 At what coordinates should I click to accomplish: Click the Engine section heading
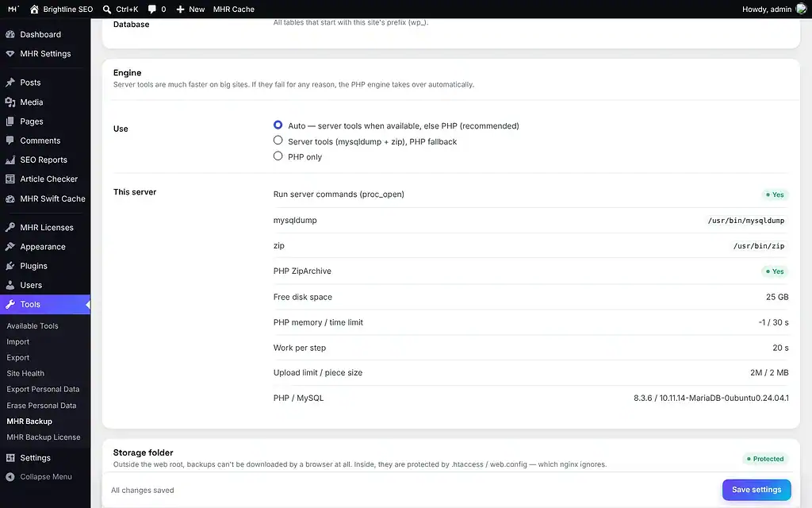(x=127, y=72)
